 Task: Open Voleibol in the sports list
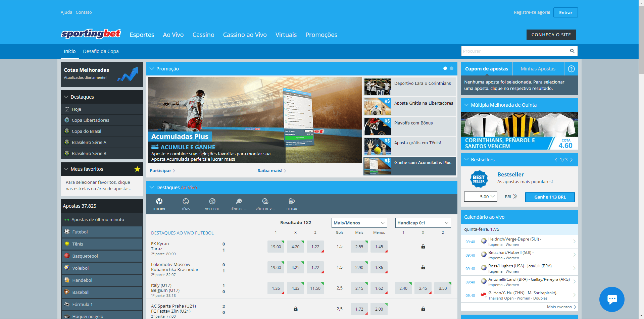click(102, 268)
